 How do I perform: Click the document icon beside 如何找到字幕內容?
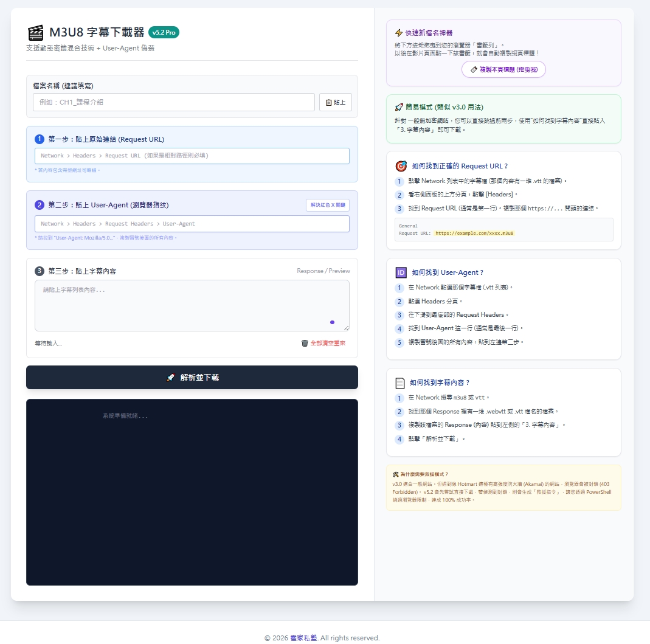(400, 383)
